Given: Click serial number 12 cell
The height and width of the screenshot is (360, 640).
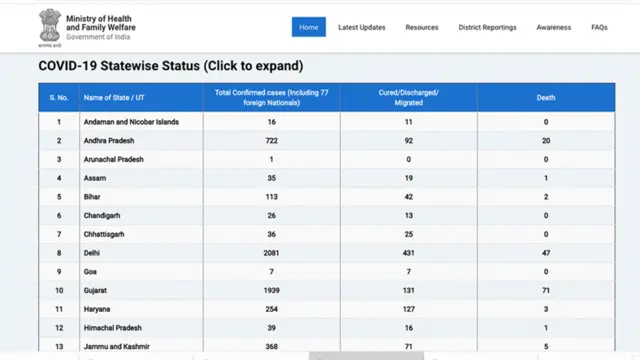Looking at the screenshot, I should (59, 328).
